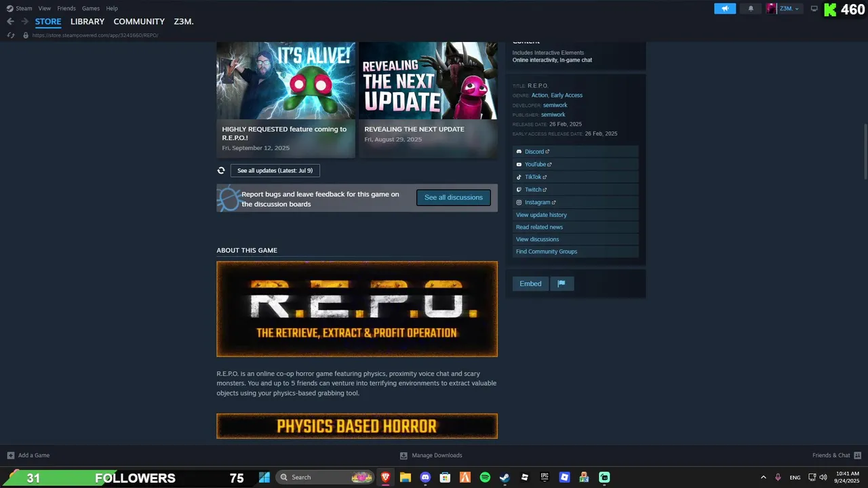The width and height of the screenshot is (868, 488).
Task: Click the Z3M. profile avatar picture
Action: (x=771, y=9)
